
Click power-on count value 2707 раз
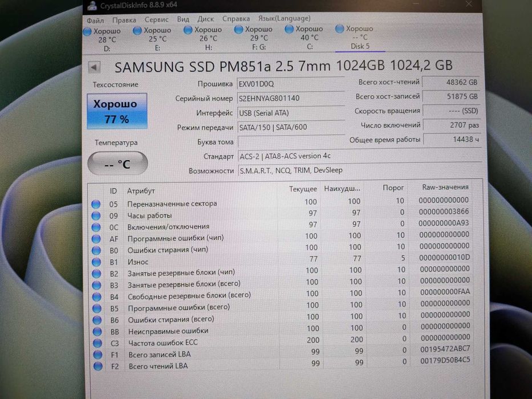[452, 125]
